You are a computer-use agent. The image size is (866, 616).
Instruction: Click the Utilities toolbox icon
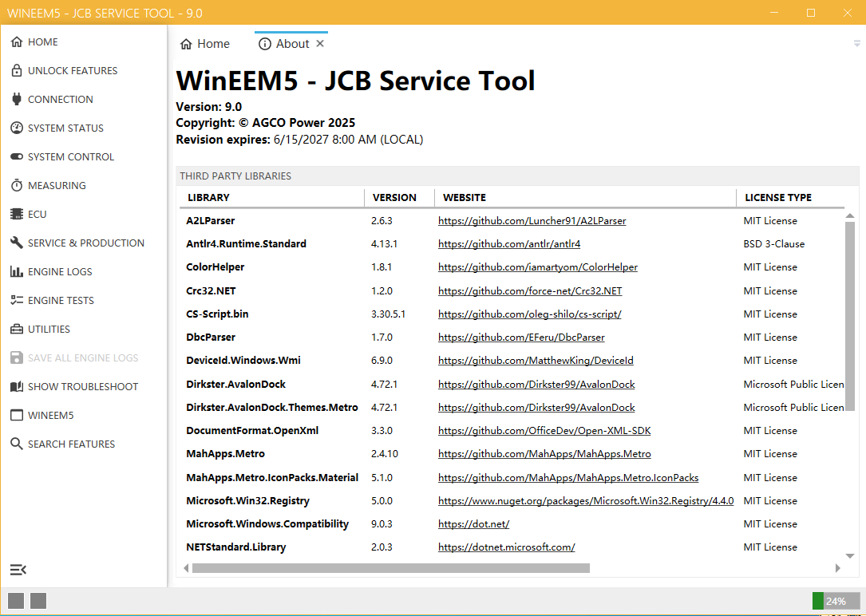17,330
